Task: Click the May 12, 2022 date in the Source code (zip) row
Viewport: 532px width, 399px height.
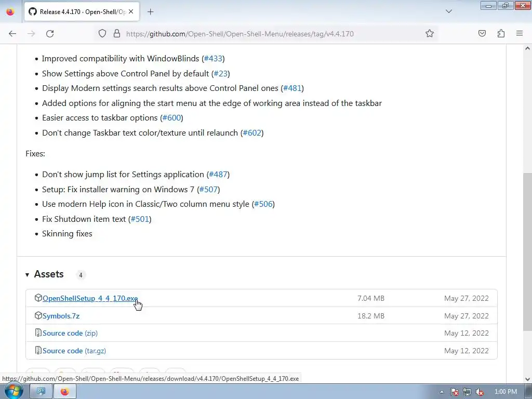Action: pos(467,333)
